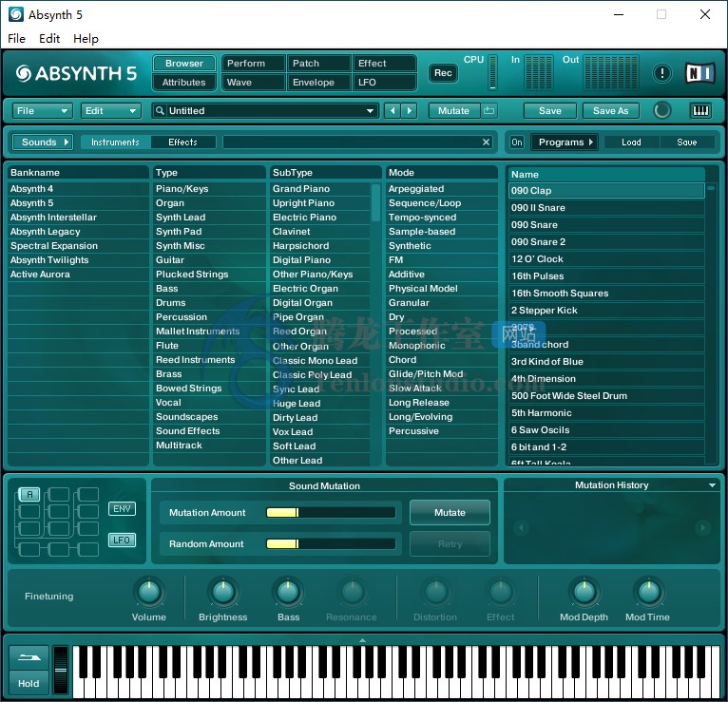Image resolution: width=728 pixels, height=702 pixels.
Task: Open the Edit menu in menu bar
Action: pyautogui.click(x=49, y=39)
